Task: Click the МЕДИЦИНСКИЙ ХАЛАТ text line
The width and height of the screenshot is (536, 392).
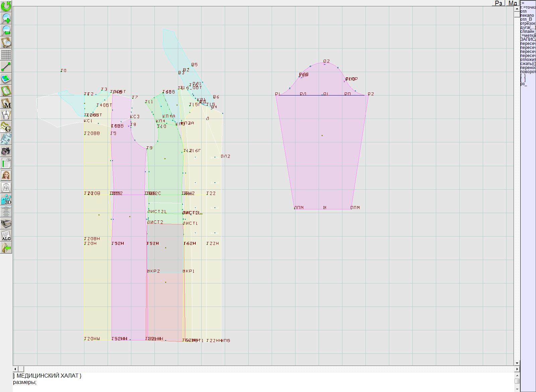Action: [x=47, y=376]
